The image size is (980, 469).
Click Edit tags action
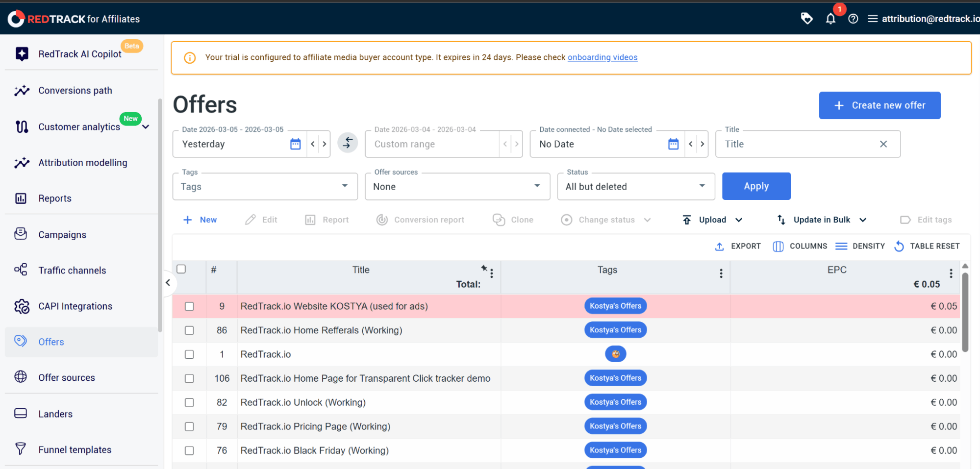pyautogui.click(x=926, y=220)
